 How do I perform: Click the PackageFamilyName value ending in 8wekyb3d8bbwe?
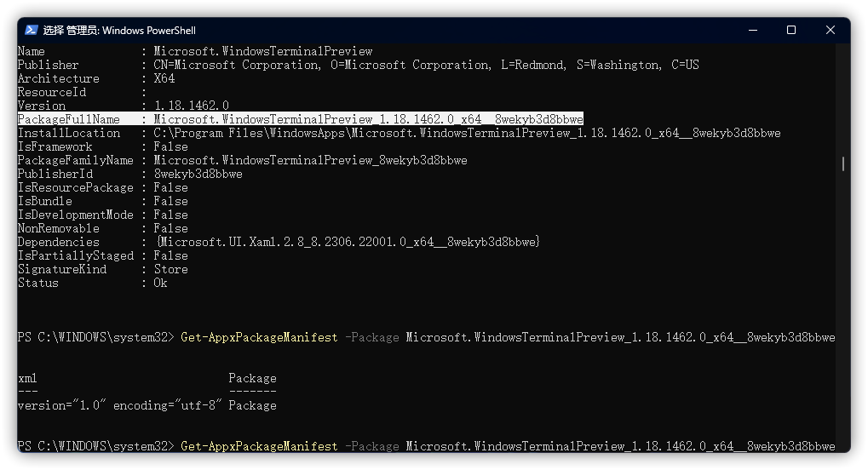[x=310, y=160]
